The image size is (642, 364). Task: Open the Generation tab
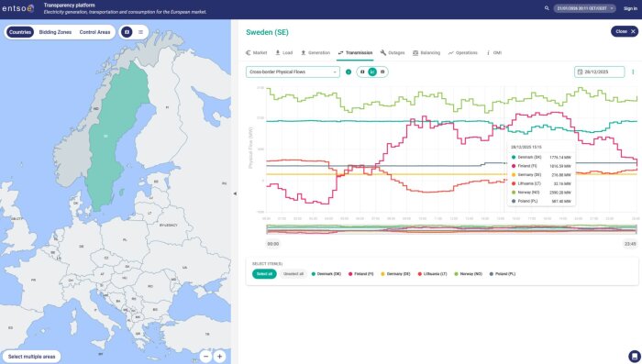click(x=315, y=53)
